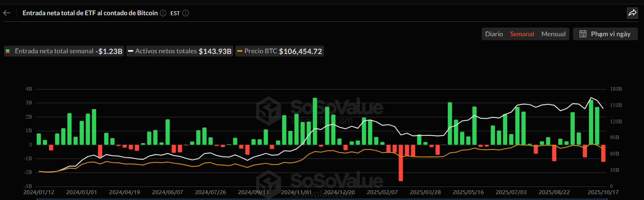Share the chart via share arrow icon
Image resolution: width=644 pixels, height=200 pixels.
(632, 13)
